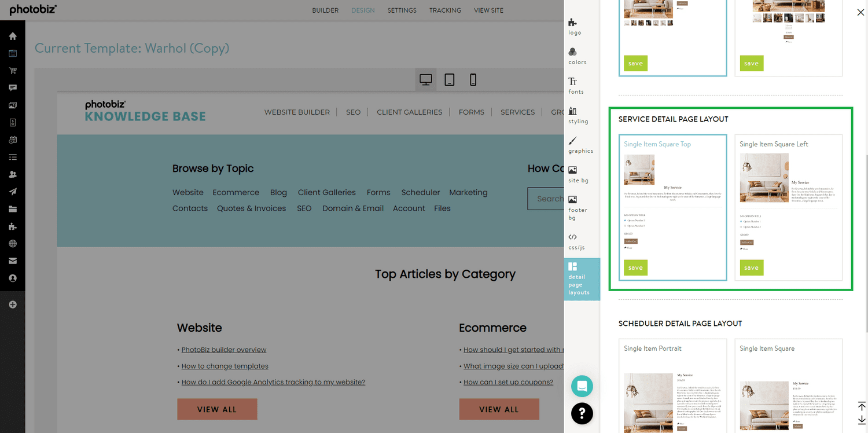
Task: Open the Fonts panel
Action: pos(576,86)
